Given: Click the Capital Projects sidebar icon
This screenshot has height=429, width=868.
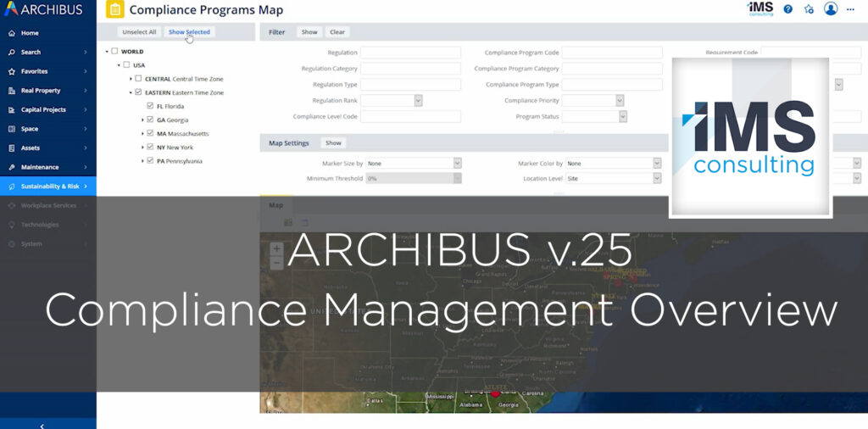Looking at the screenshot, I should tap(12, 109).
